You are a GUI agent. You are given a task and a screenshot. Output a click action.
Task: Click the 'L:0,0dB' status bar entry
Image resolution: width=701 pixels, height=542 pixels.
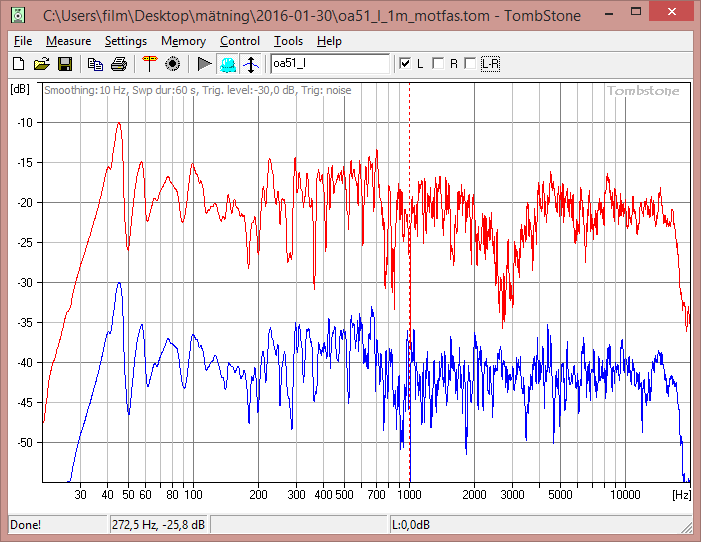411,525
